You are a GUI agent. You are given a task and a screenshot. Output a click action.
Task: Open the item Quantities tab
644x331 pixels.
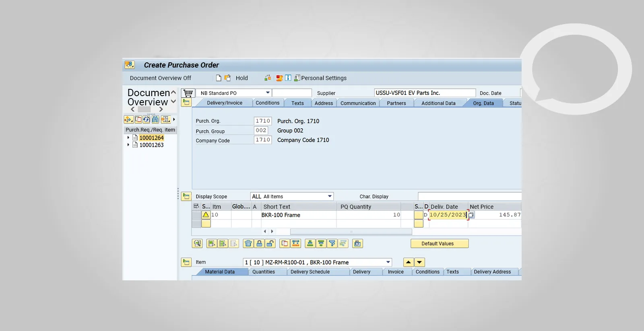[263, 272]
